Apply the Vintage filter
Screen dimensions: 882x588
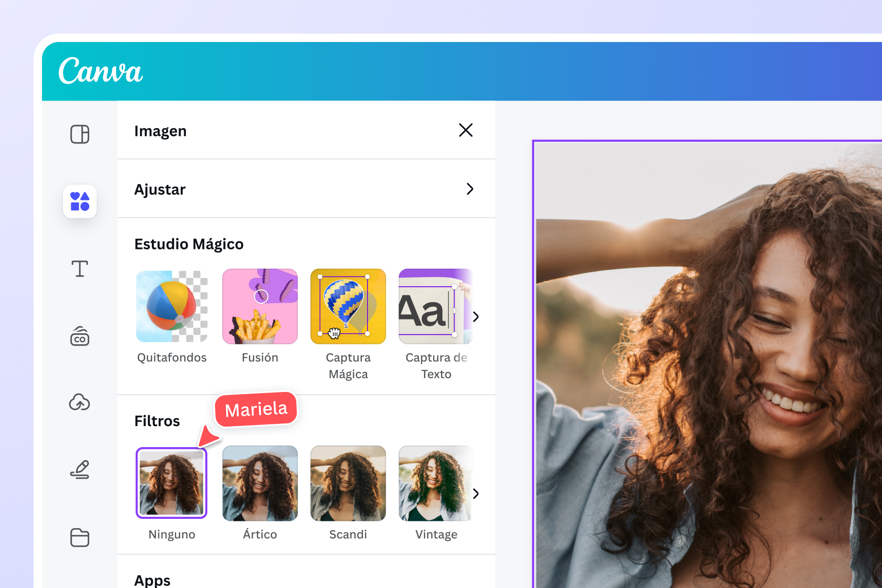tap(436, 483)
